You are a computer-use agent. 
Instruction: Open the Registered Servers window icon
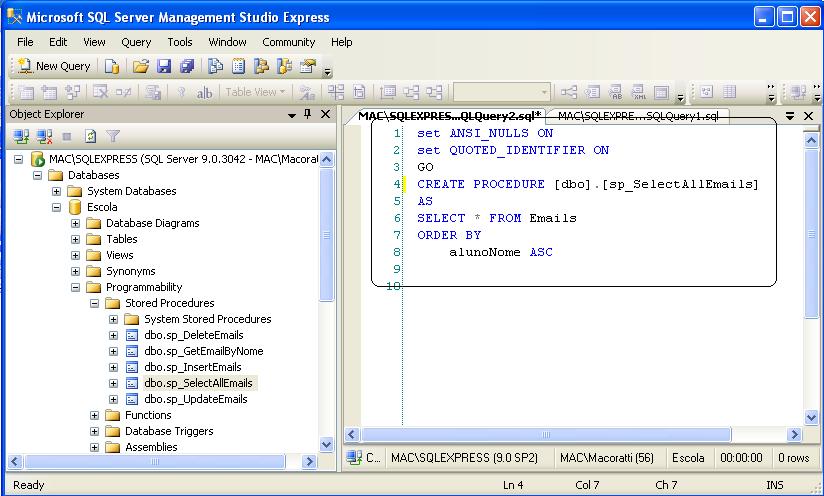(x=215, y=66)
